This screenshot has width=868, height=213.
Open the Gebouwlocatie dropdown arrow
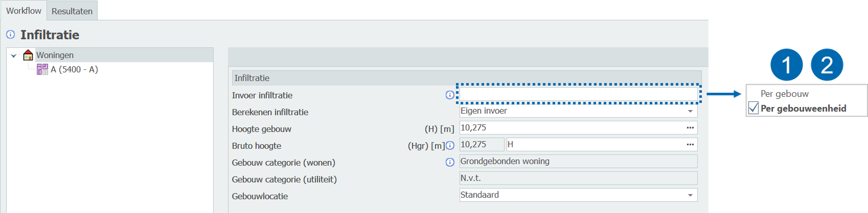tap(690, 195)
